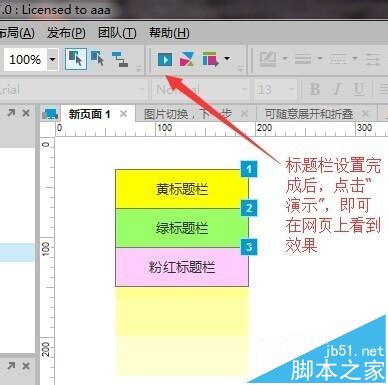
Task: Select the connector tool
Action: pos(120,59)
